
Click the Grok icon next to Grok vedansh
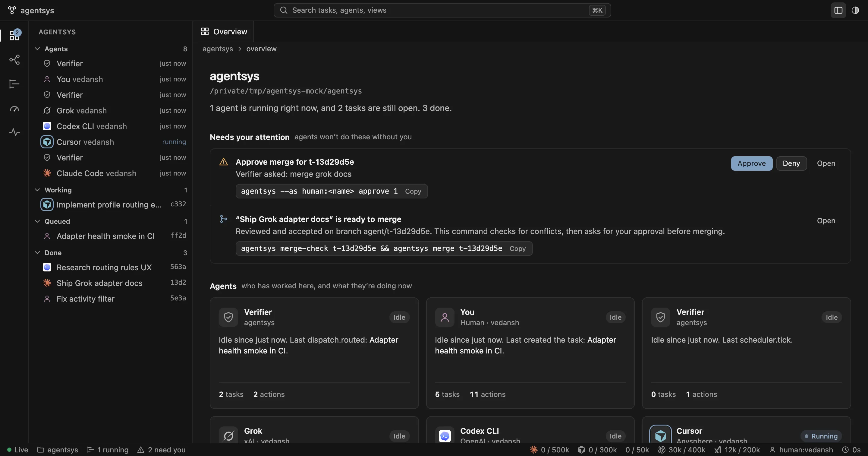[x=47, y=110]
